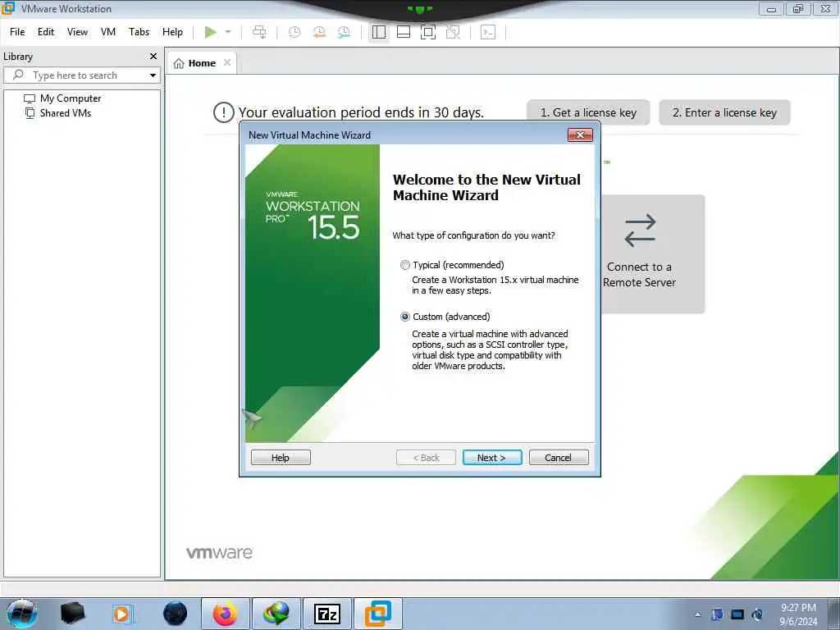The image size is (840, 630).
Task: Toggle the thumbnail bar view icon
Action: point(404,32)
